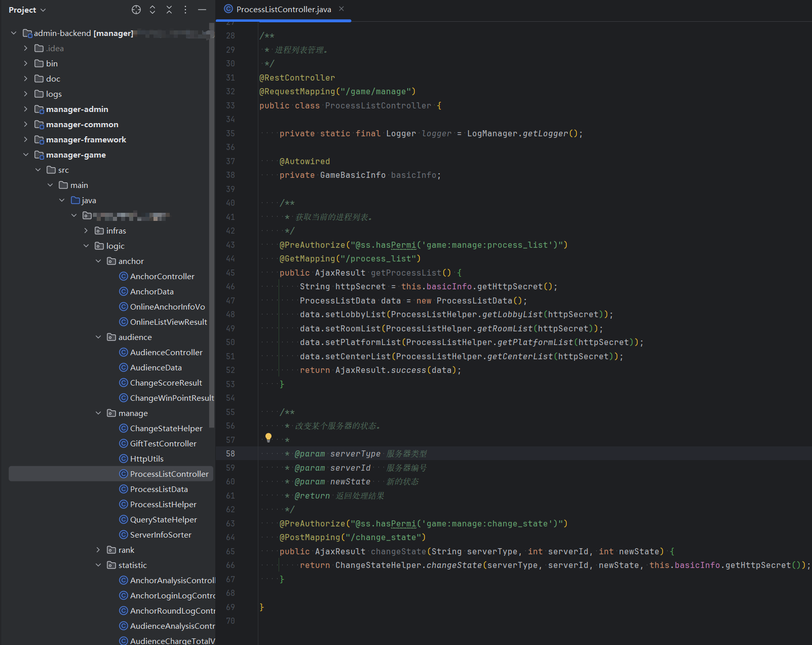Expand the manager-common module
Image resolution: width=812 pixels, height=645 pixels.
(26, 124)
